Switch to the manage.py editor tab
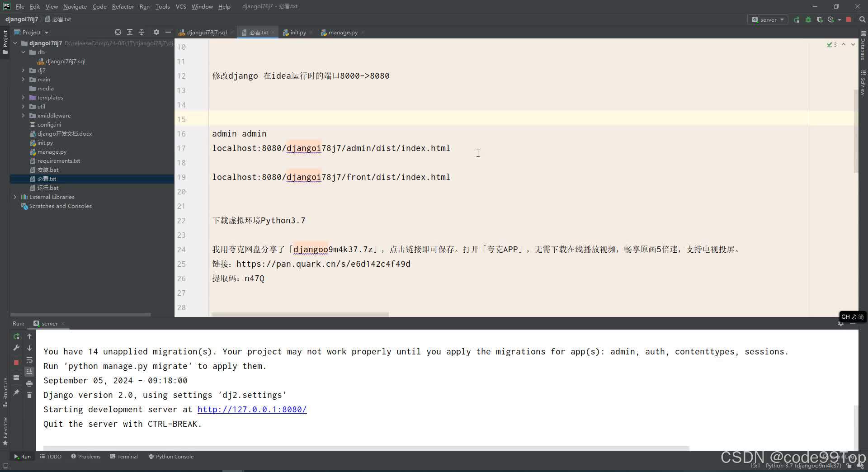Viewport: 868px width, 472px height. pos(342,32)
